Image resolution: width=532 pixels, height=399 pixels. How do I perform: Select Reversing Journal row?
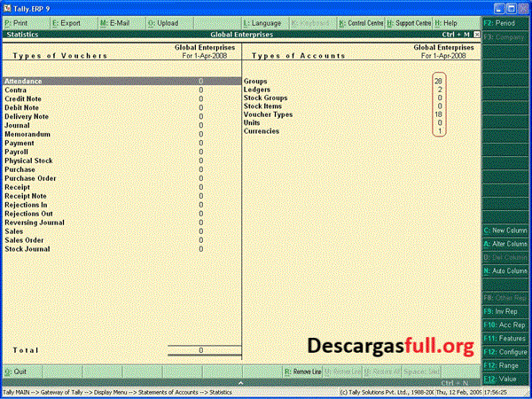tap(121, 223)
